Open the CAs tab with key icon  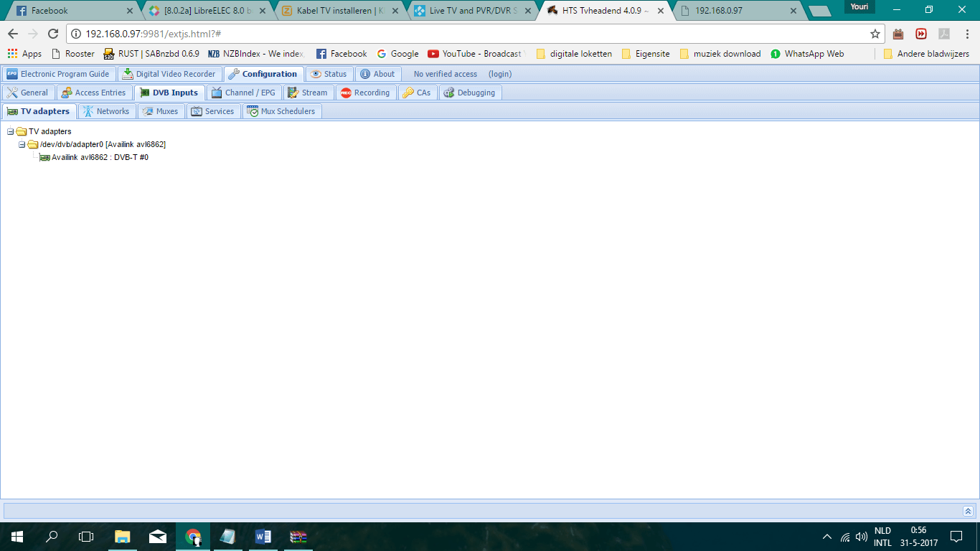417,93
